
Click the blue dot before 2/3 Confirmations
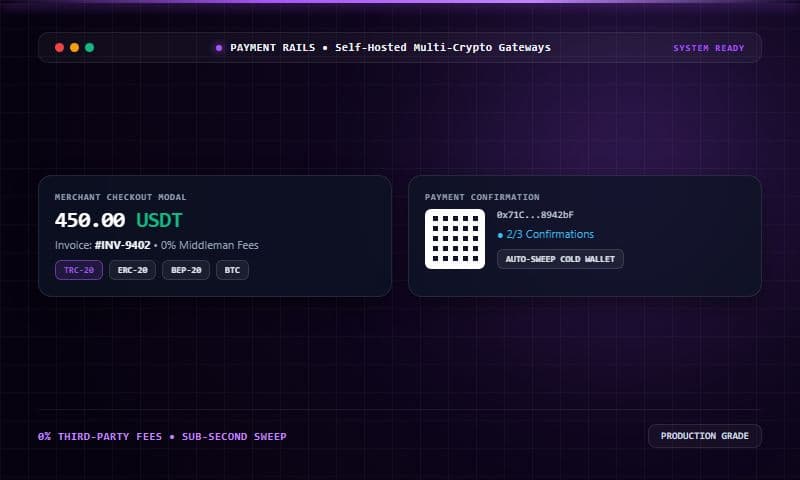coord(500,235)
